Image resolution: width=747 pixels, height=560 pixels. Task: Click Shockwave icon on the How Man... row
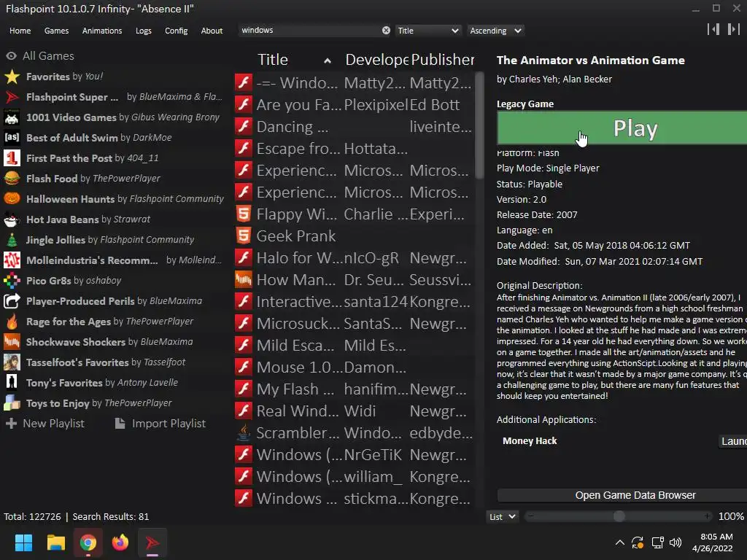click(244, 280)
